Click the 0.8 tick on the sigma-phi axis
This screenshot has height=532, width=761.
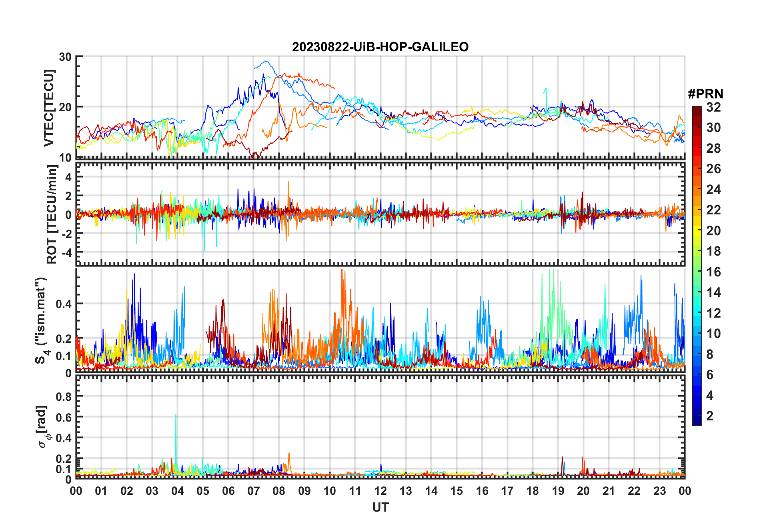[x=65, y=396]
